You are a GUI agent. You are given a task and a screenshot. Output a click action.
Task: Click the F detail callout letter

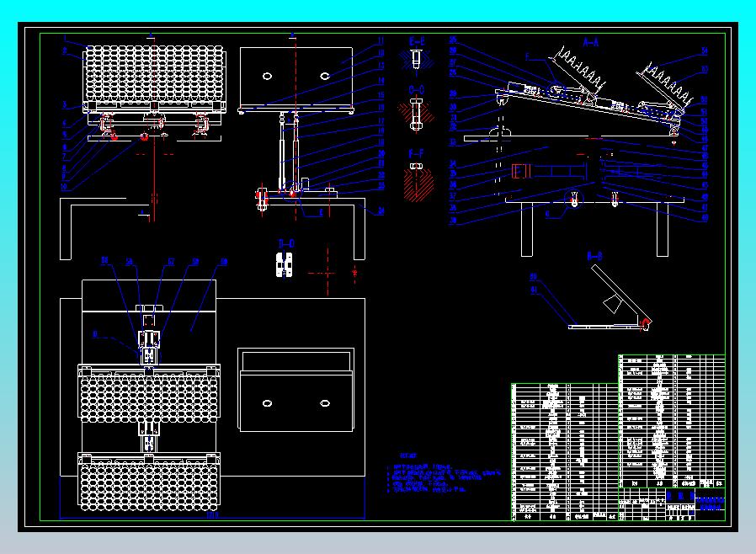(x=528, y=57)
